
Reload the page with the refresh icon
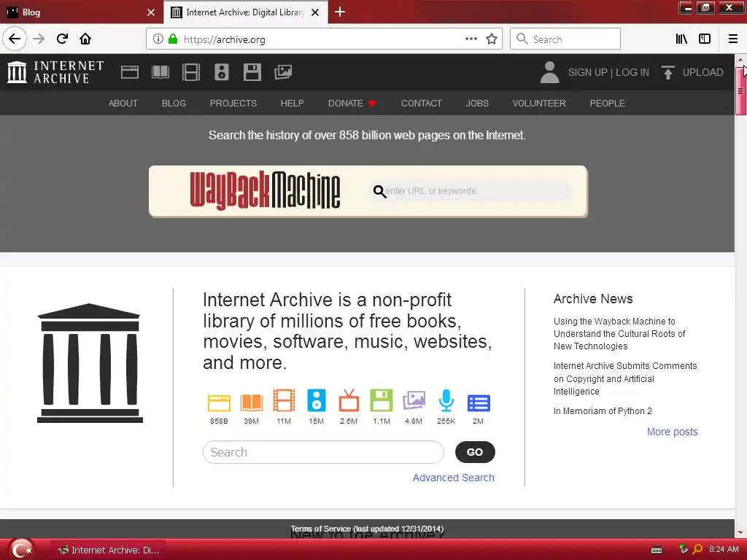(x=62, y=39)
